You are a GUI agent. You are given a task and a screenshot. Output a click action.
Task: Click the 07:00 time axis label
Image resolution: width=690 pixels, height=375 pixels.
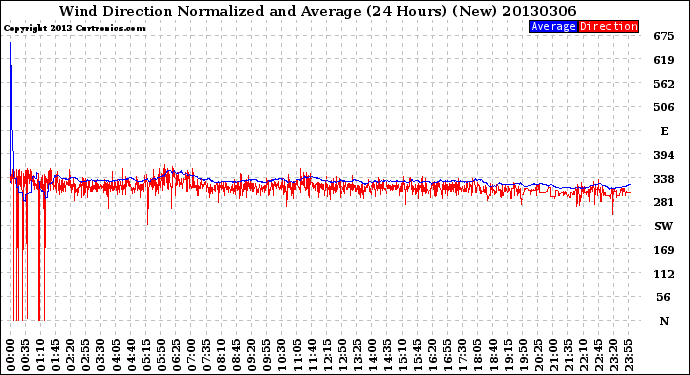point(191,355)
